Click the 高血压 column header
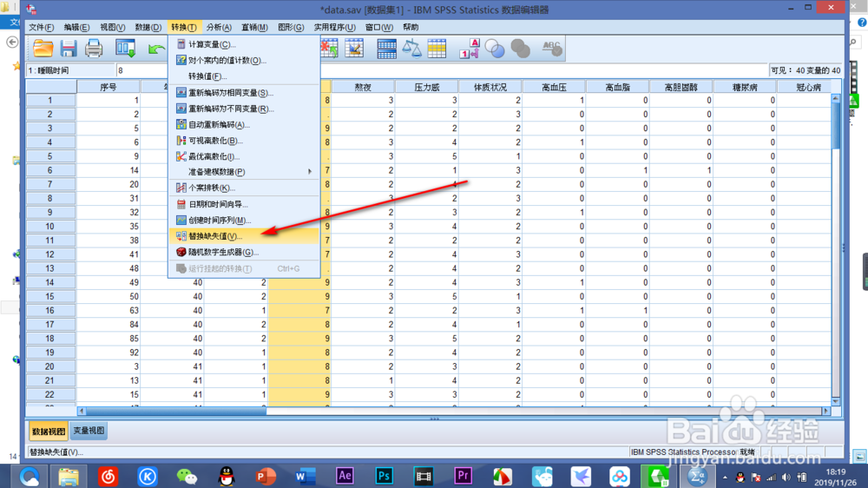The width and height of the screenshot is (868, 488). pyautogui.click(x=554, y=87)
